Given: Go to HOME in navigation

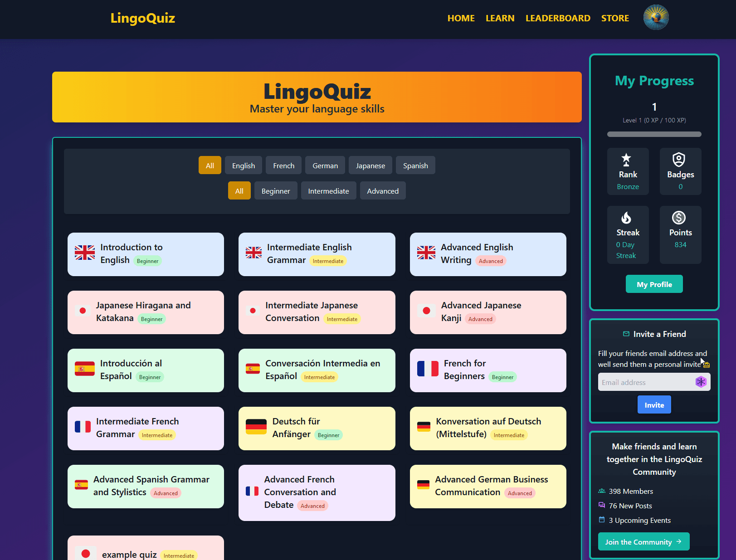Looking at the screenshot, I should (461, 18).
